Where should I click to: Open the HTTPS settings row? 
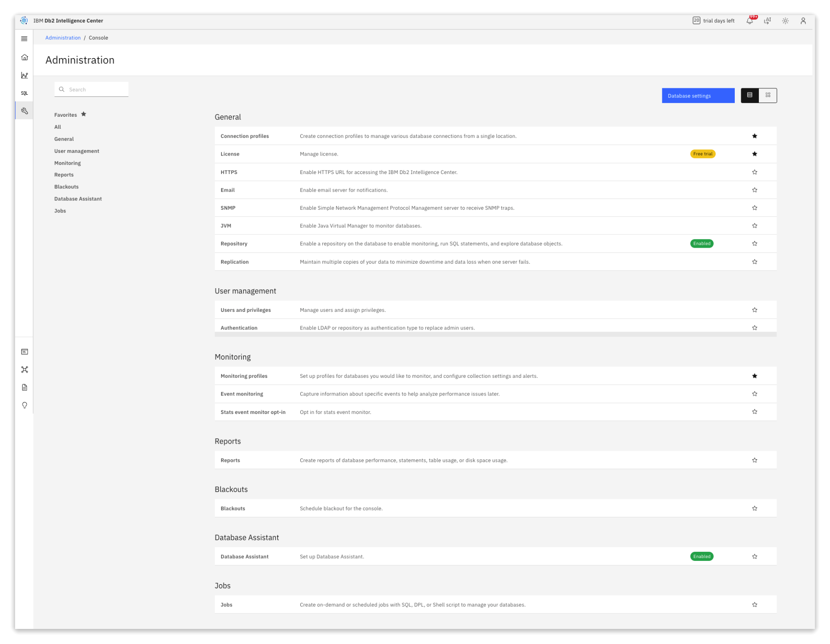pyautogui.click(x=496, y=172)
